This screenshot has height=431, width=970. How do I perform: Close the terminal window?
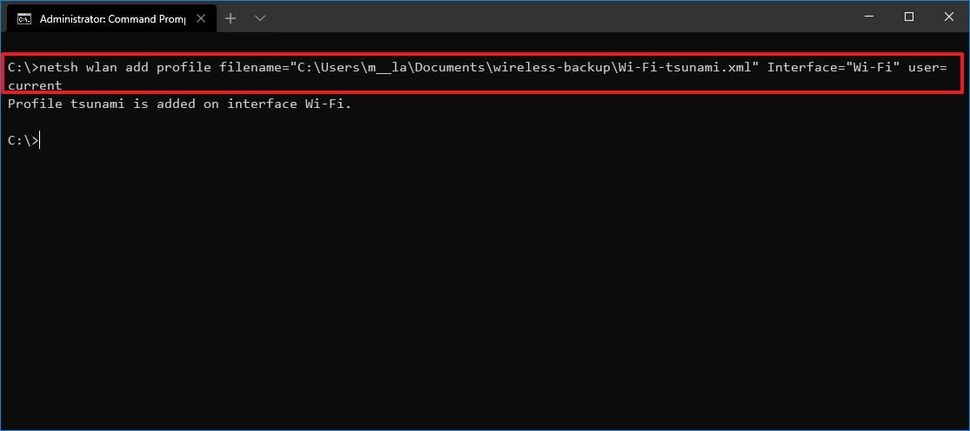pos(950,17)
